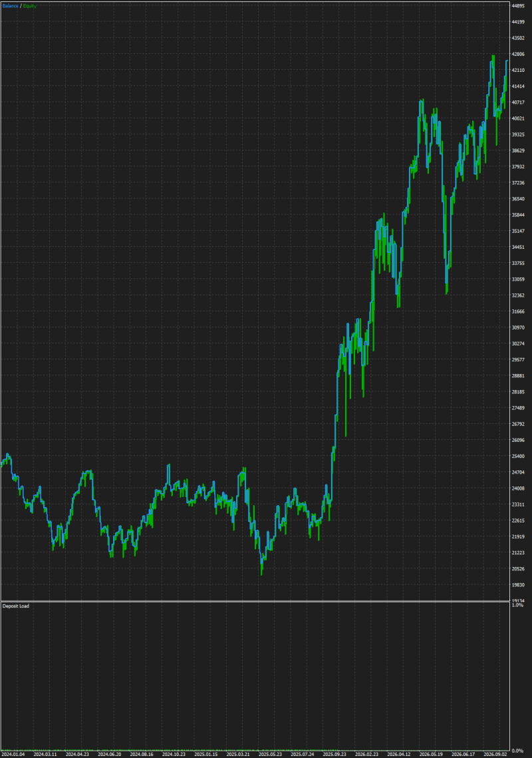Click the 35844 axis value

click(518, 215)
